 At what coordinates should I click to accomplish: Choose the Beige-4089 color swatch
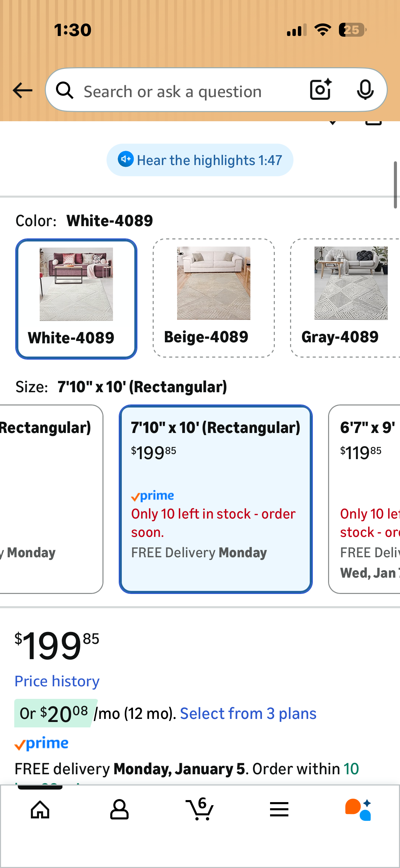pos(213,298)
